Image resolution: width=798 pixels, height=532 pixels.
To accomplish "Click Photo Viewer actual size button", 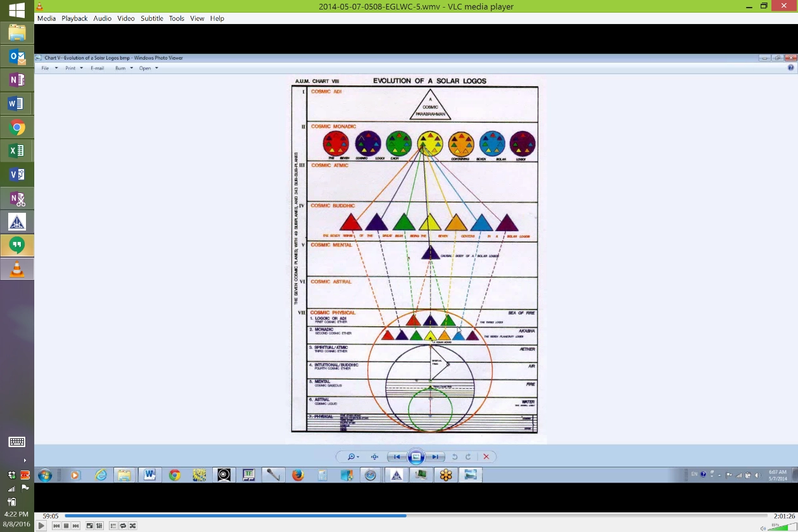I will [374, 457].
